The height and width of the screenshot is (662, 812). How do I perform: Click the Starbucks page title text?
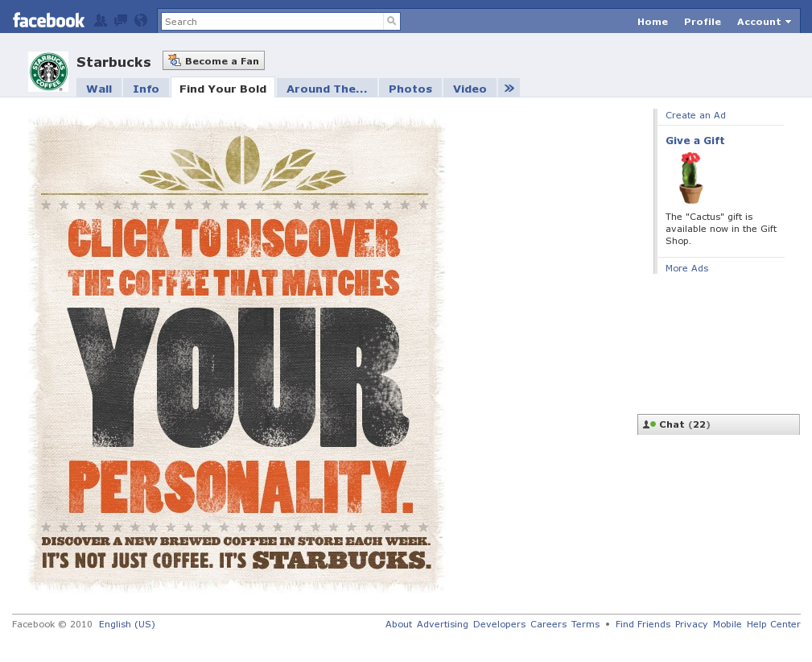[113, 62]
